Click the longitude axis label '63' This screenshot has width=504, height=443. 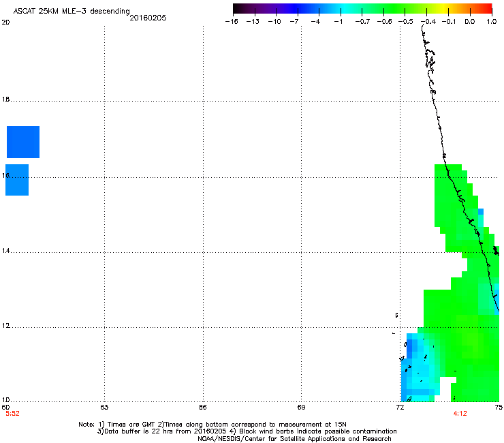(x=104, y=408)
